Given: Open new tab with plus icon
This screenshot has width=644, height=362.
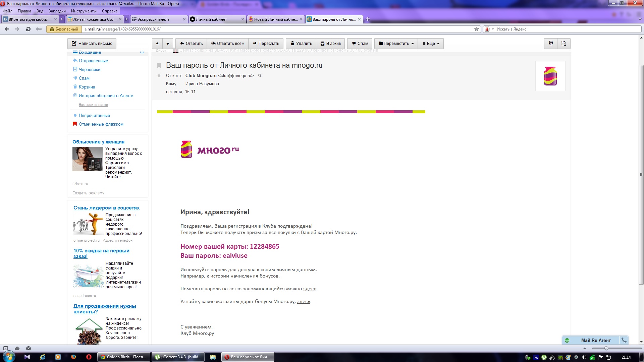Looking at the screenshot, I should pos(368,19).
